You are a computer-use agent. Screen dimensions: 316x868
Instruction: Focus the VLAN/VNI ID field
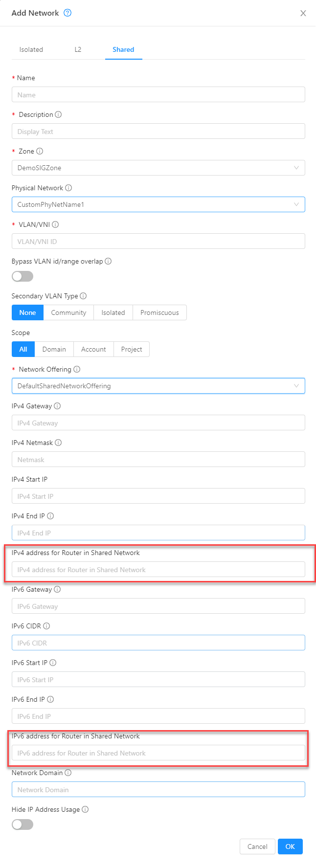click(158, 241)
